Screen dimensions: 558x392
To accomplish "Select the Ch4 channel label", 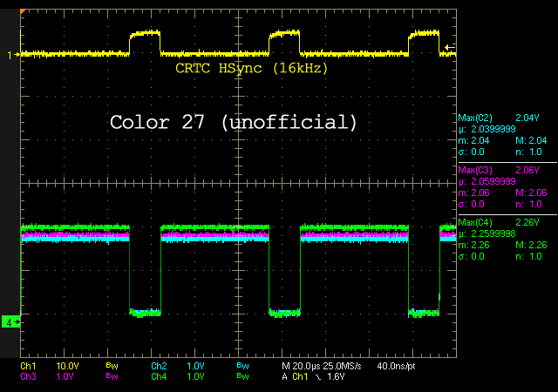I will [158, 376].
